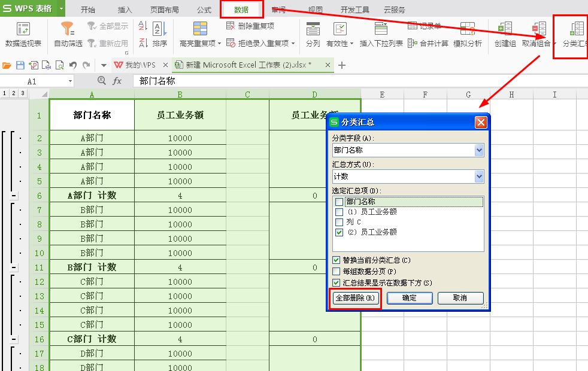Click the 确定 button in dialog
588x371 pixels.
pos(410,298)
